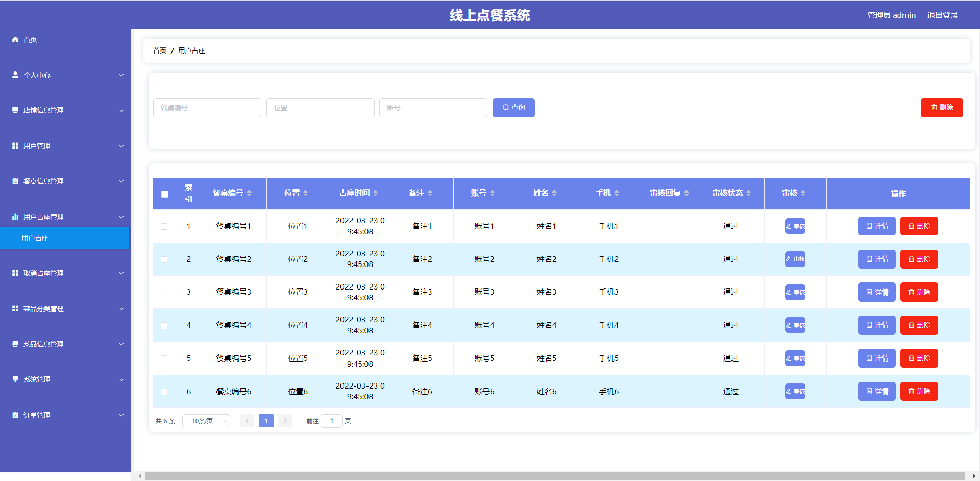The width and height of the screenshot is (980, 481).
Task: Click the blue 查询 search button
Action: tap(513, 108)
